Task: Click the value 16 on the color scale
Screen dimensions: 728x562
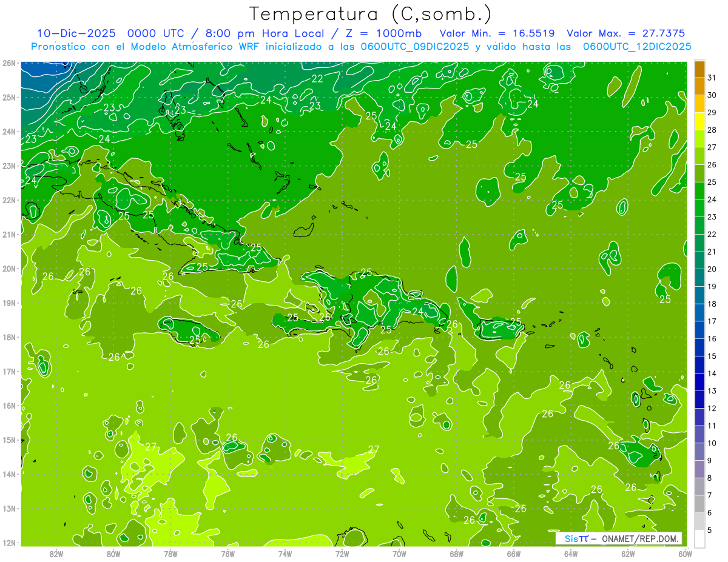Action: coord(712,339)
